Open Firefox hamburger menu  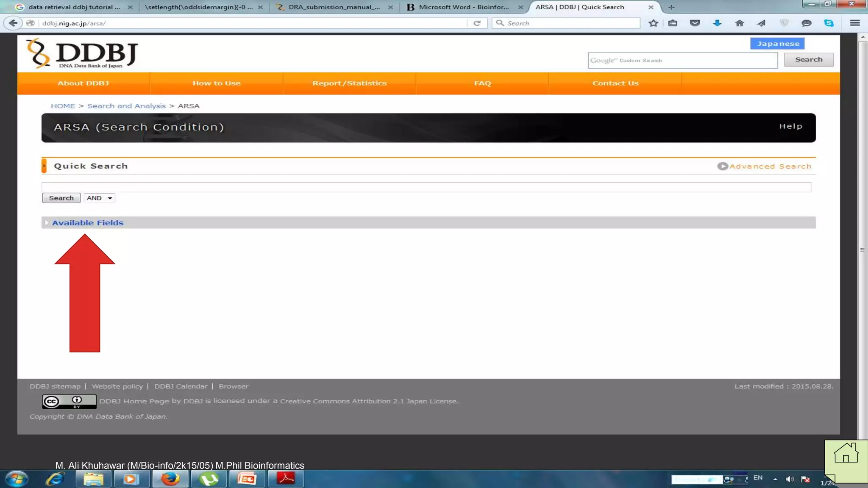point(854,23)
